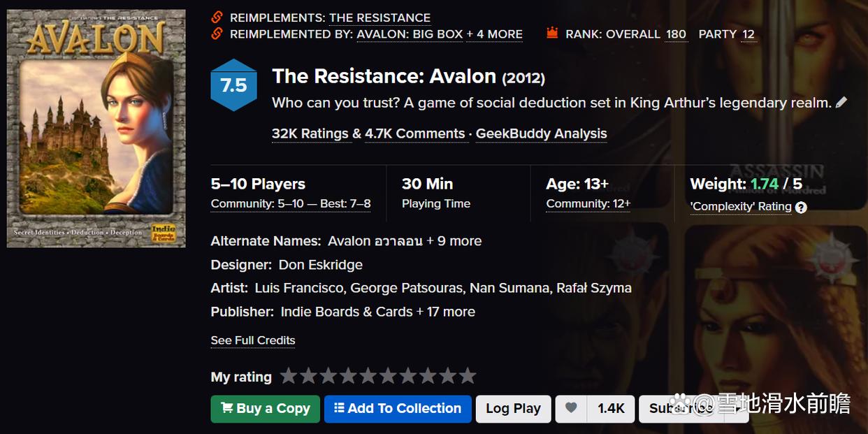Click the orange crown rank icon
This screenshot has height=434, width=868.
pos(553,34)
